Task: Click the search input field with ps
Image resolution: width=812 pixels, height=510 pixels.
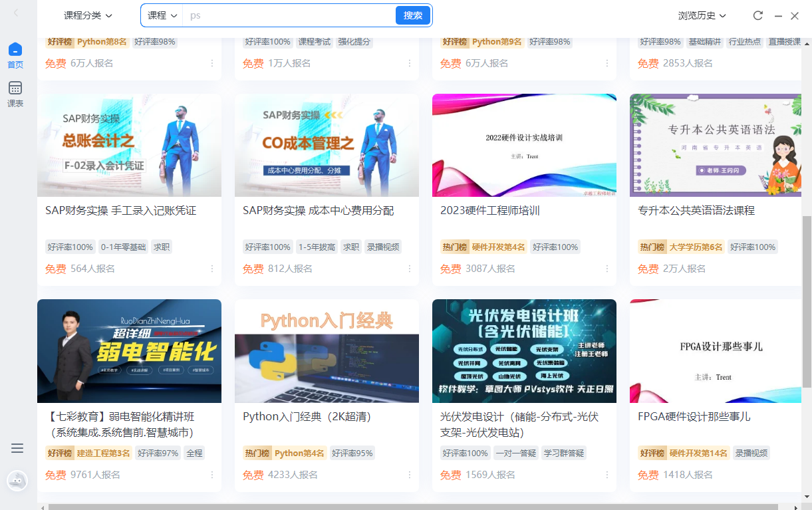Action: point(289,15)
